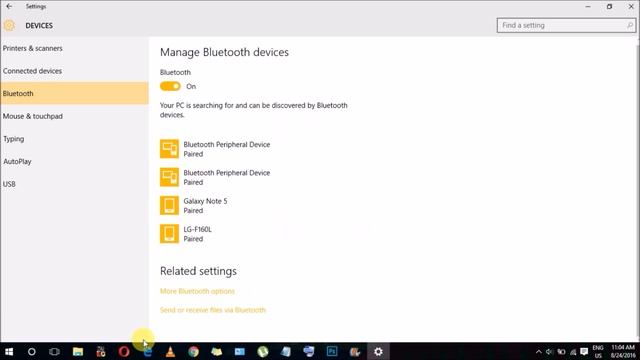
Task: Click icon of second Bluetooth Peripheral Device
Action: (169, 177)
